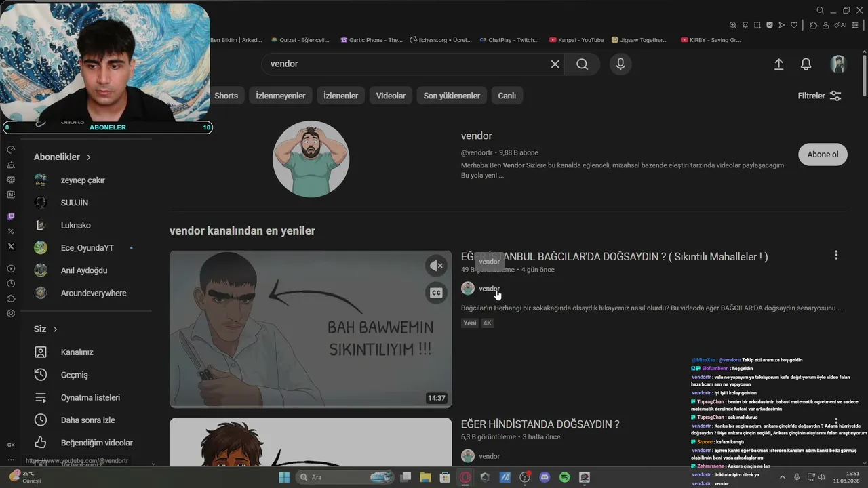Open the Opera profile icon in toolbar
Image resolution: width=868 pixels, height=488 pixels.
(x=825, y=25)
